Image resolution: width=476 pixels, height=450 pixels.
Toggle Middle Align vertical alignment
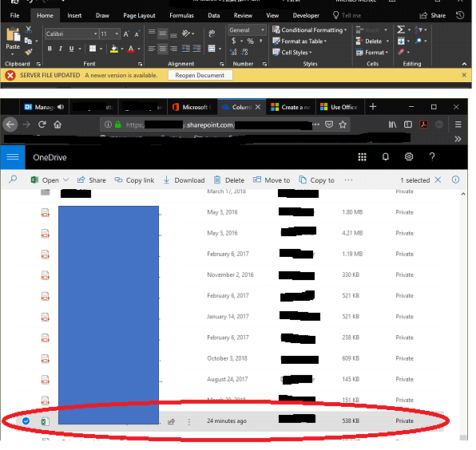point(163,33)
